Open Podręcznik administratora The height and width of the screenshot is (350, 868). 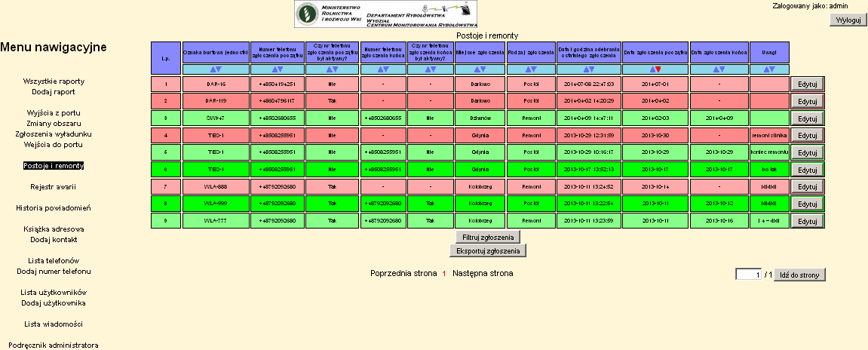(x=54, y=345)
